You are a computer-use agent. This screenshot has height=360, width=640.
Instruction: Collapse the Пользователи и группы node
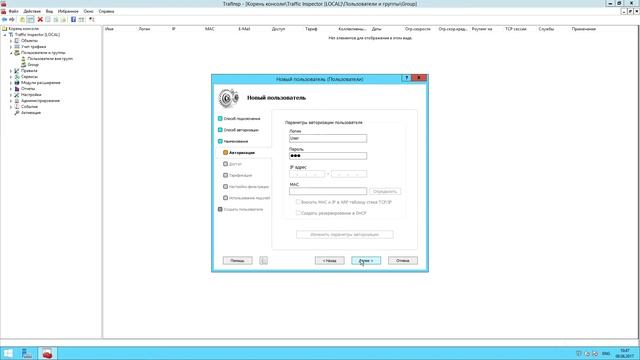[x=11, y=53]
